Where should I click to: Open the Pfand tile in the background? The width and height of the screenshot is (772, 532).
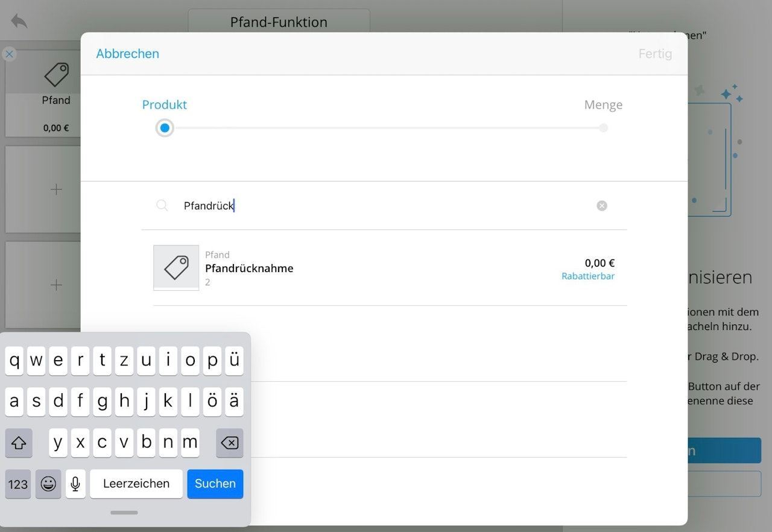coord(43,93)
